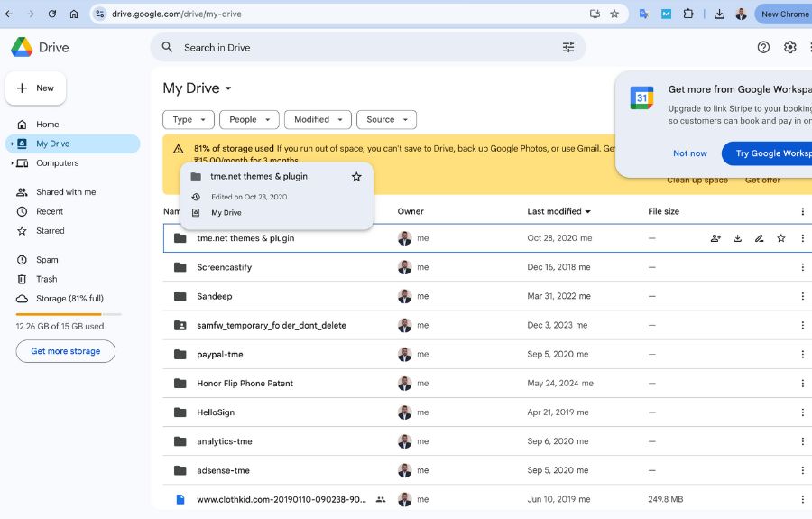812x519 pixels.
Task: Open more actions for HelloSign folder
Action: click(803, 412)
